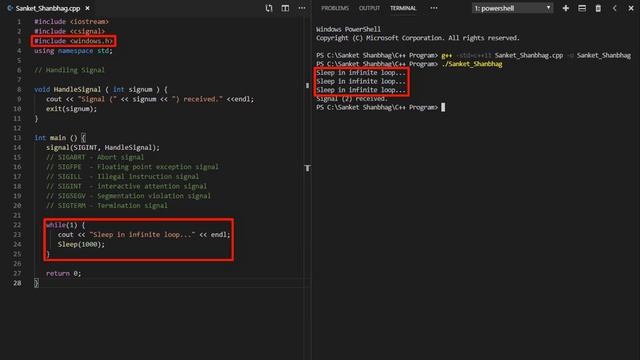Click the panel left chevron arrow

[615, 8]
